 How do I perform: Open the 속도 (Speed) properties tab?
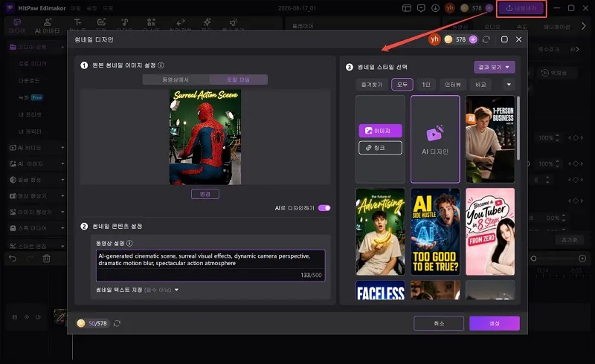point(522,27)
